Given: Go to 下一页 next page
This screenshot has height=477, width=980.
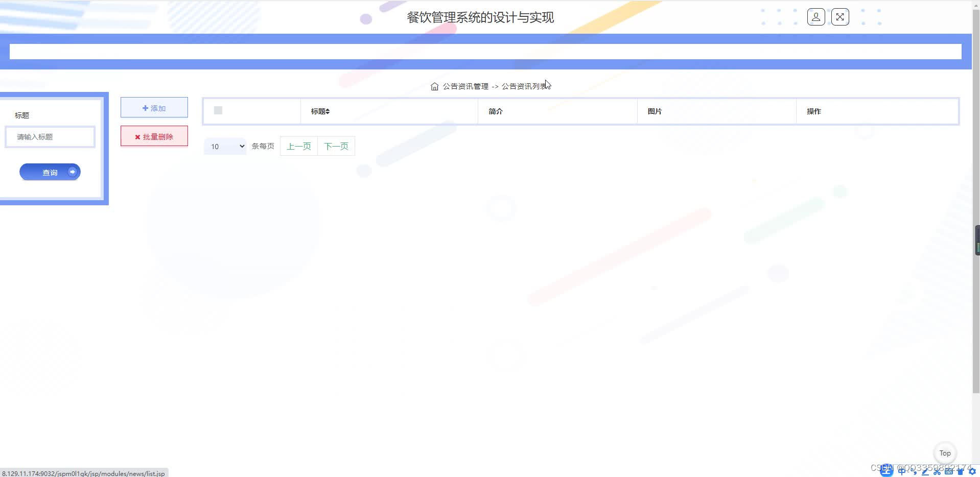Looking at the screenshot, I should pos(336,146).
